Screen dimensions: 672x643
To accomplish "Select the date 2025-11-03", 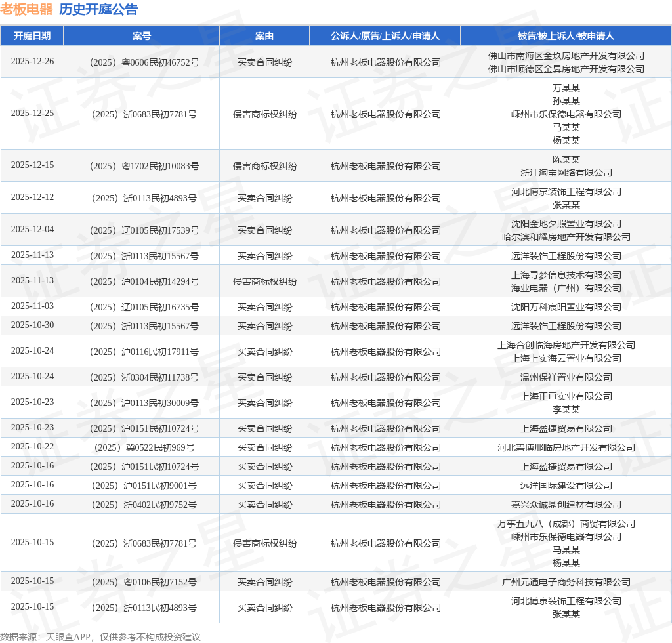I will point(33,306).
